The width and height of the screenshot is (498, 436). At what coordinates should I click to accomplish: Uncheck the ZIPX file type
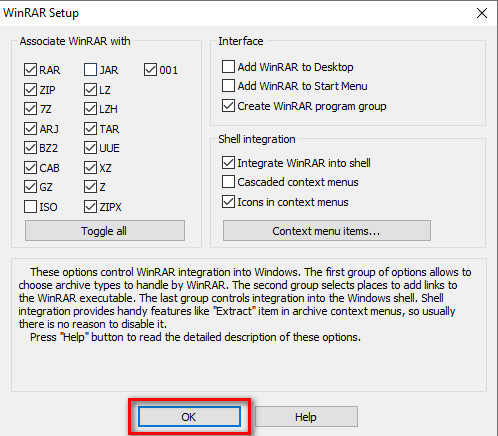click(90, 207)
